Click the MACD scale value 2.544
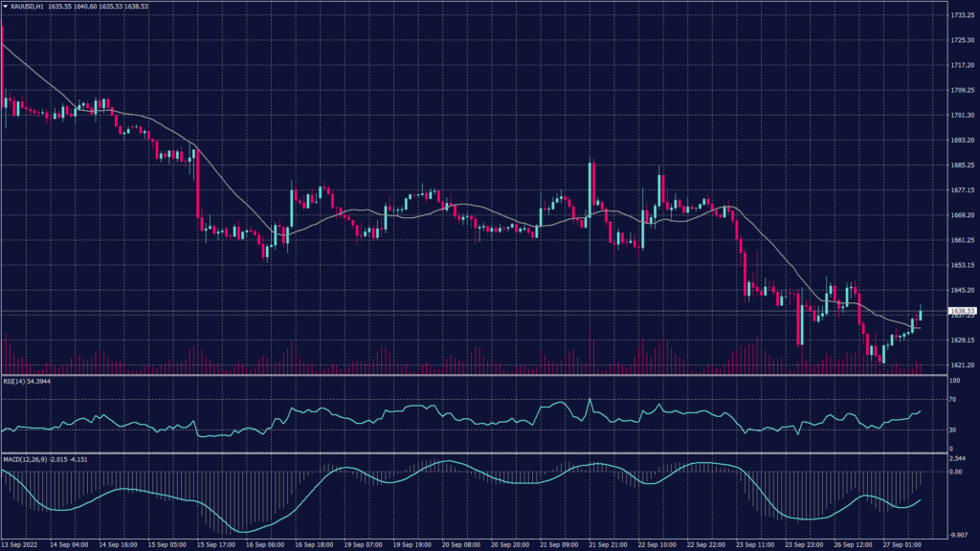This screenshot has height=551, width=980. point(957,458)
